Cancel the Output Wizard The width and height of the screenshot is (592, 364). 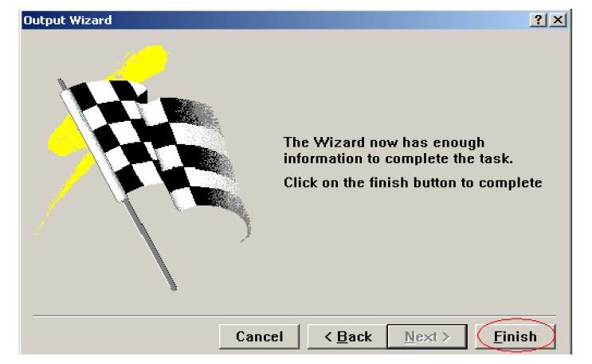(259, 336)
